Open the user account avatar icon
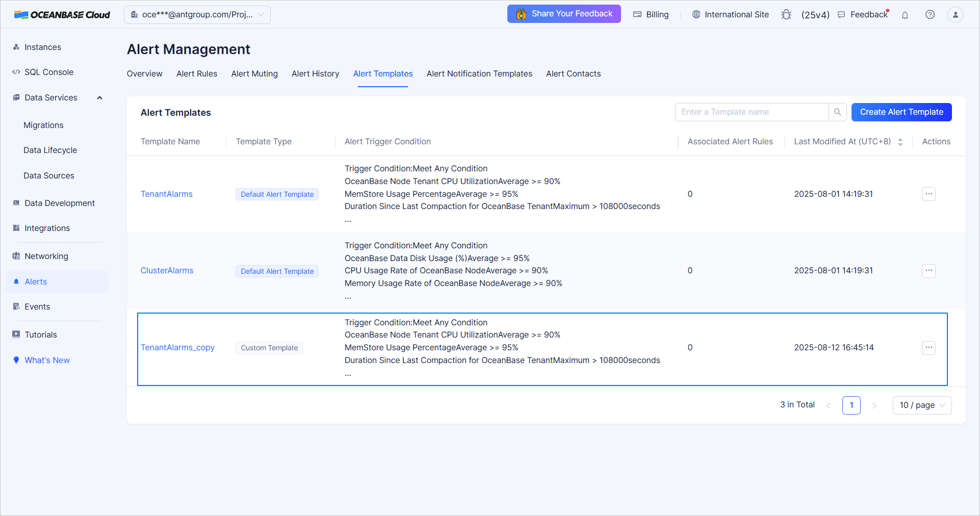 click(x=955, y=15)
